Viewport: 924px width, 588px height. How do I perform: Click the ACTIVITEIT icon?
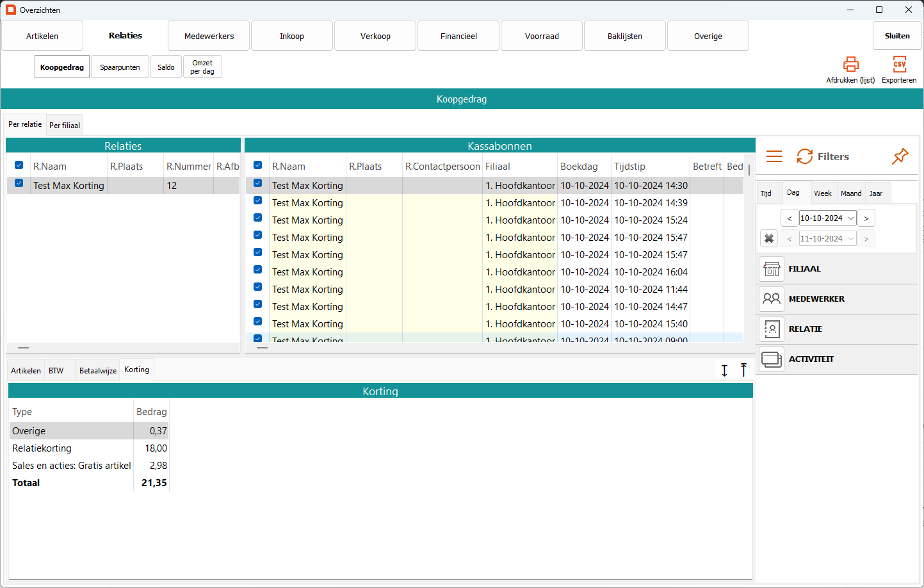772,359
